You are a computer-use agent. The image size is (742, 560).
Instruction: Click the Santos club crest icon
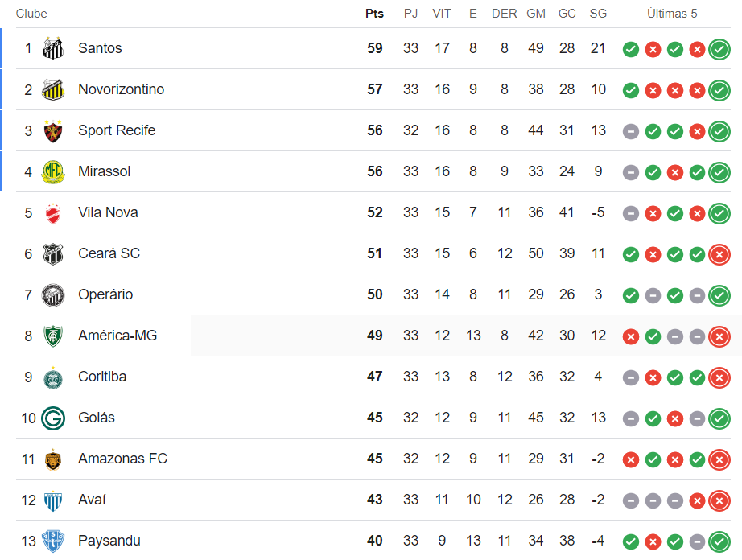point(53,48)
